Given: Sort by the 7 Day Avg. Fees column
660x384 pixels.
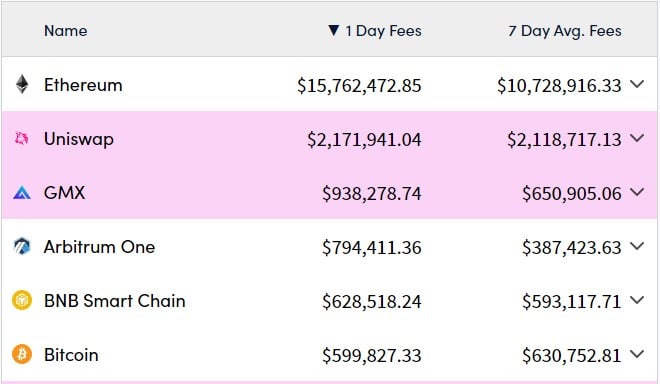Looking at the screenshot, I should pyautogui.click(x=564, y=31).
